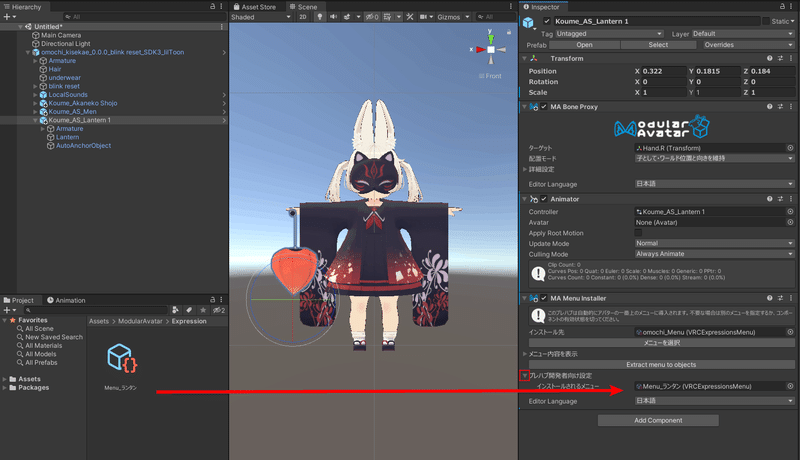Lock the Hierarchy panel
This screenshot has height=460, width=800.
(213, 6)
